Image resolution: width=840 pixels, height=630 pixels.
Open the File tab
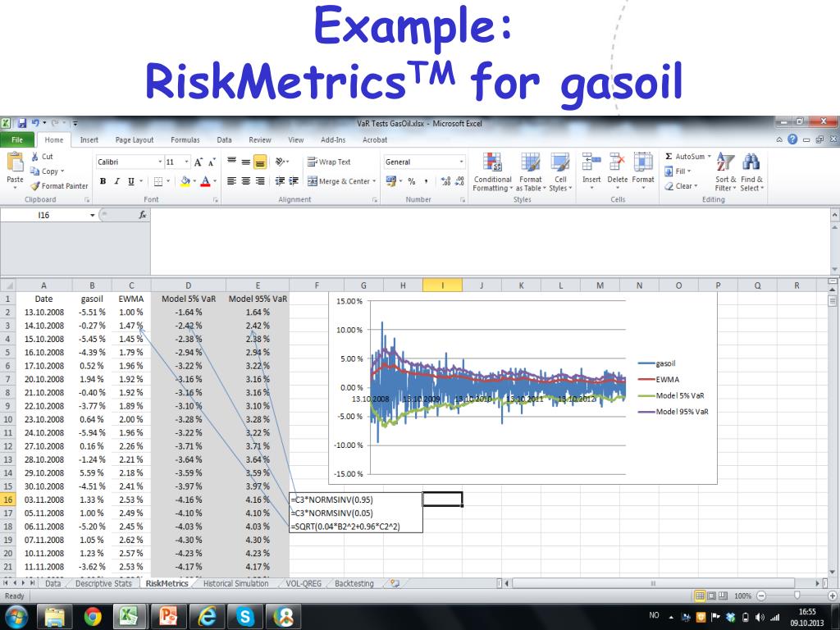17,139
